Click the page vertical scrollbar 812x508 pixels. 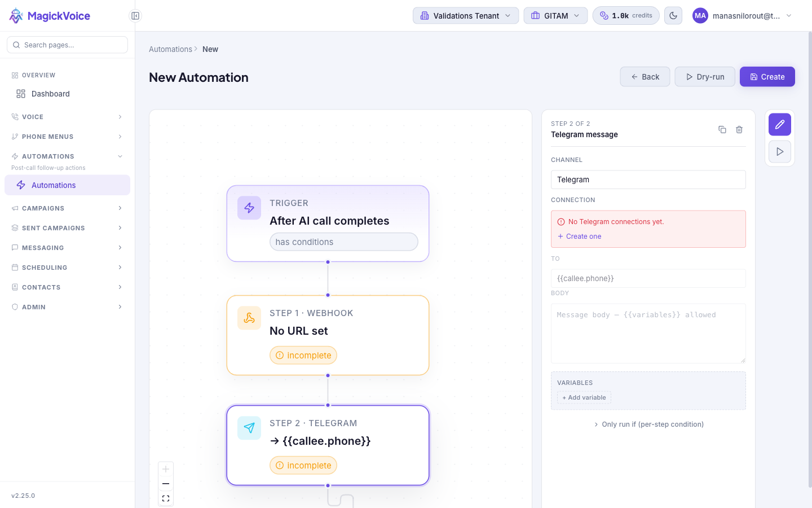pos(810,260)
